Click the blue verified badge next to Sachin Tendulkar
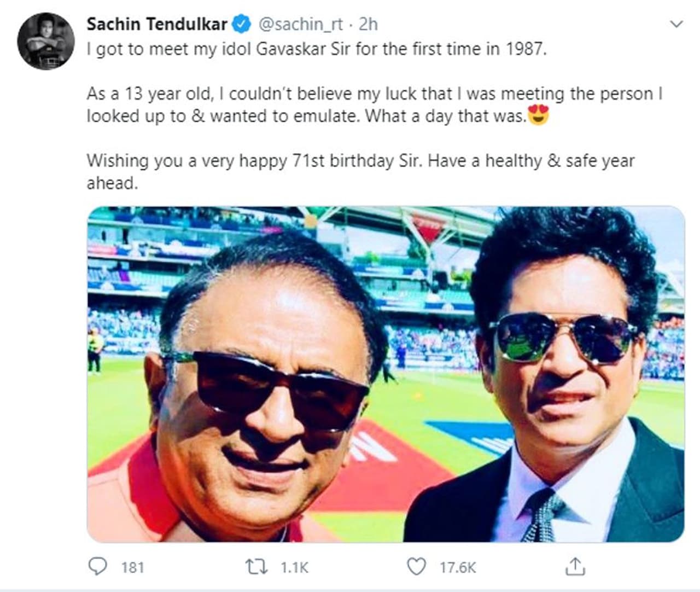This screenshot has width=700, height=592. tap(240, 25)
